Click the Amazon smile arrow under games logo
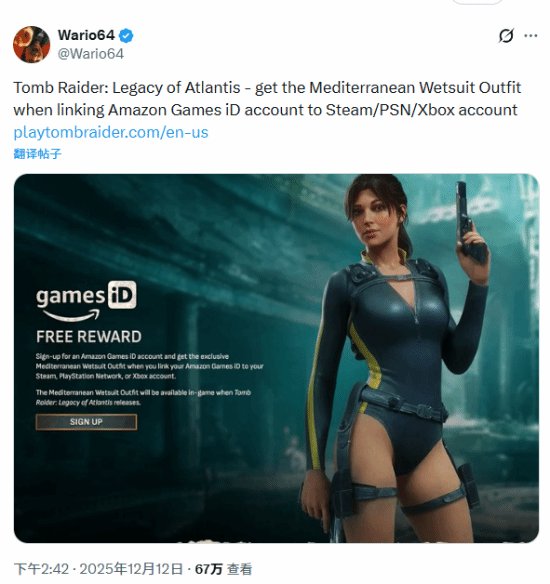This screenshot has height=584, width=550. 71,315
